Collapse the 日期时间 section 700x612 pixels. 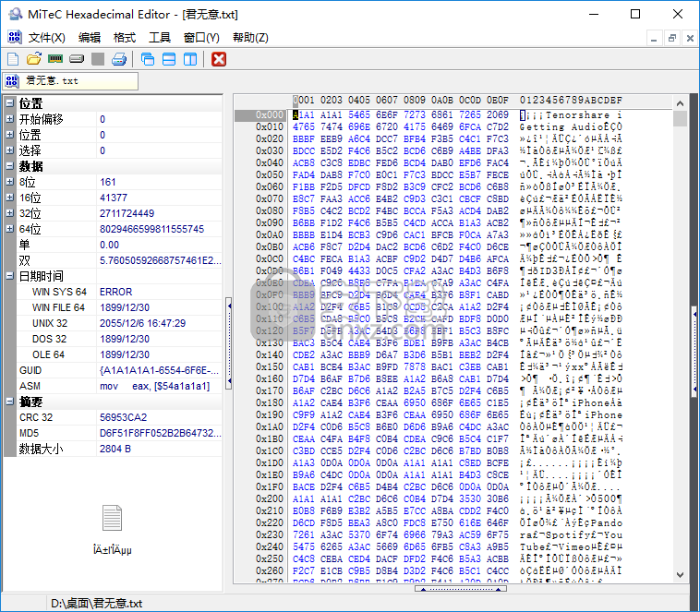[x=10, y=276]
